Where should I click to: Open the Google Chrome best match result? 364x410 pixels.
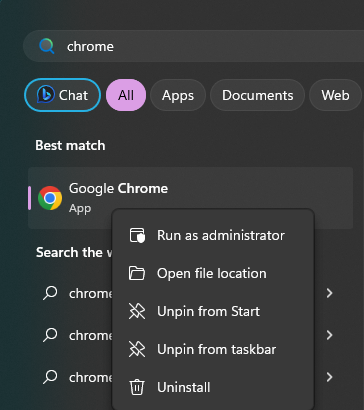coord(190,198)
